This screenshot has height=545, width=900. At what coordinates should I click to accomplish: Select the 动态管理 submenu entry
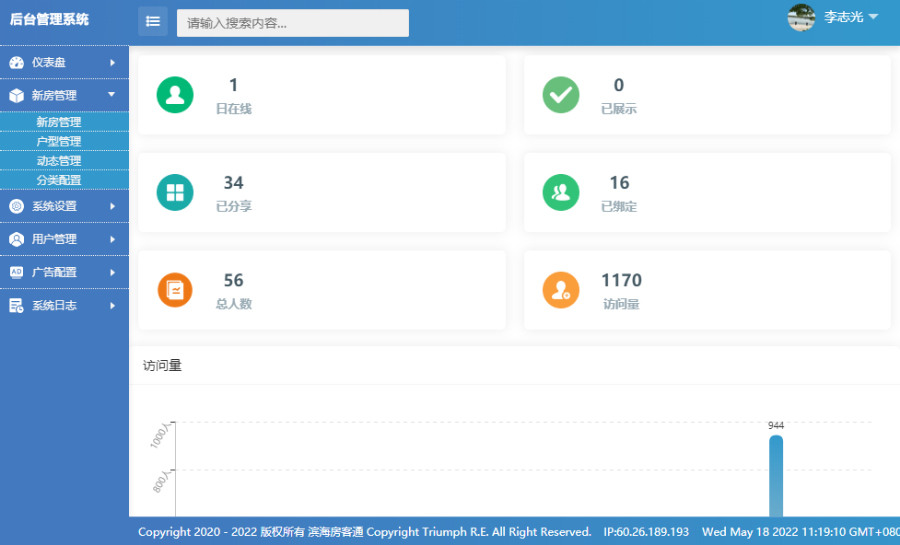click(x=59, y=161)
